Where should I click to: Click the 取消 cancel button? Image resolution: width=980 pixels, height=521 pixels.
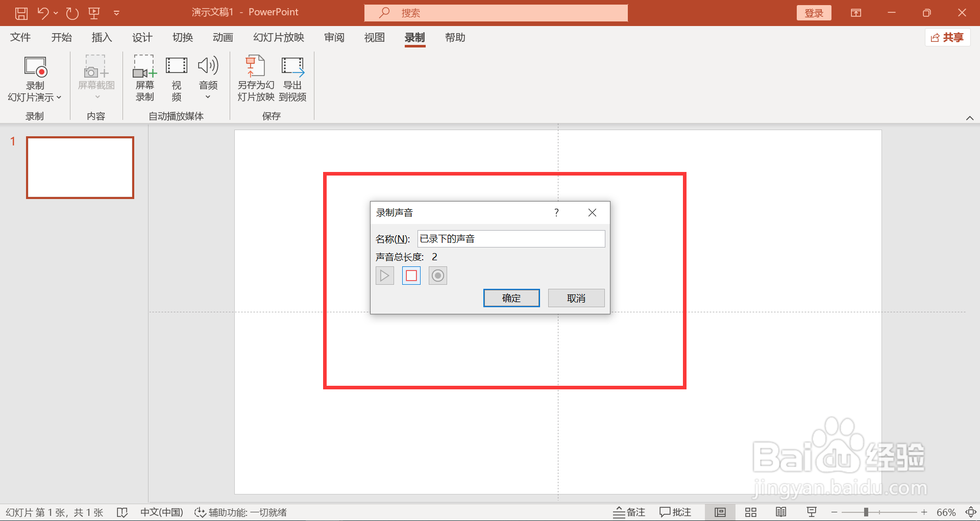click(576, 298)
